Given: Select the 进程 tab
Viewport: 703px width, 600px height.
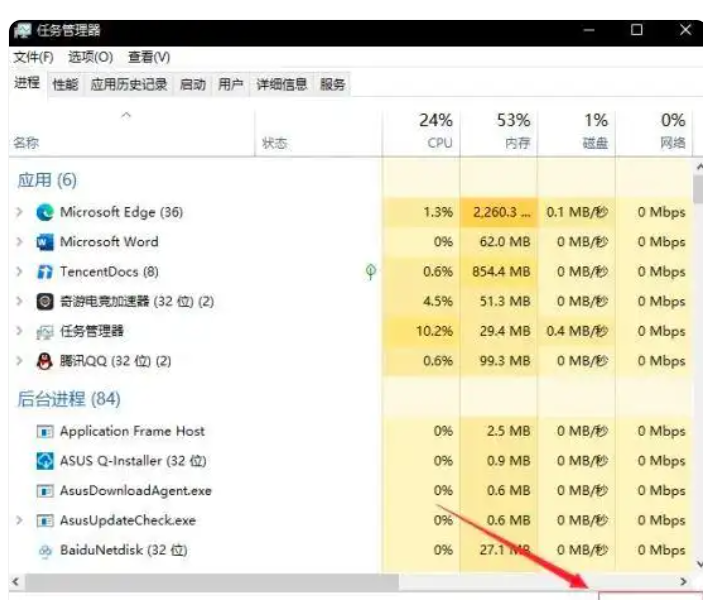Looking at the screenshot, I should 27,83.
